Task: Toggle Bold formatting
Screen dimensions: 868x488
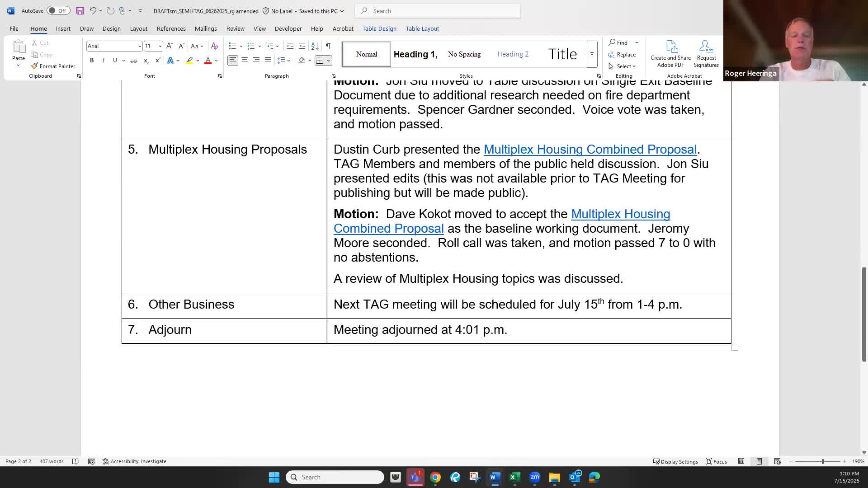Action: (x=92, y=61)
